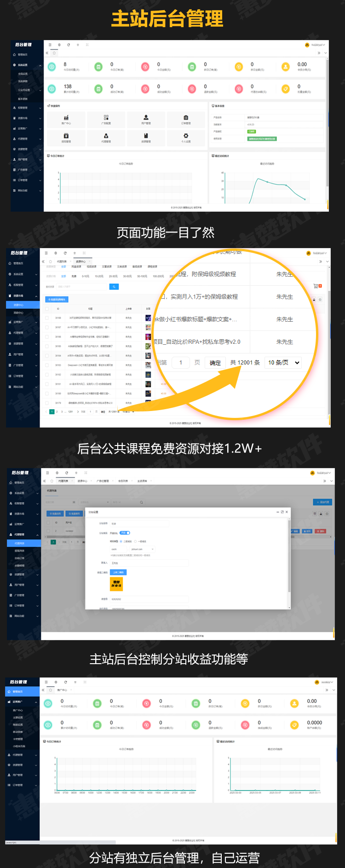Click 用户管理 quick action icon
The image size is (345, 868).
pos(146,118)
